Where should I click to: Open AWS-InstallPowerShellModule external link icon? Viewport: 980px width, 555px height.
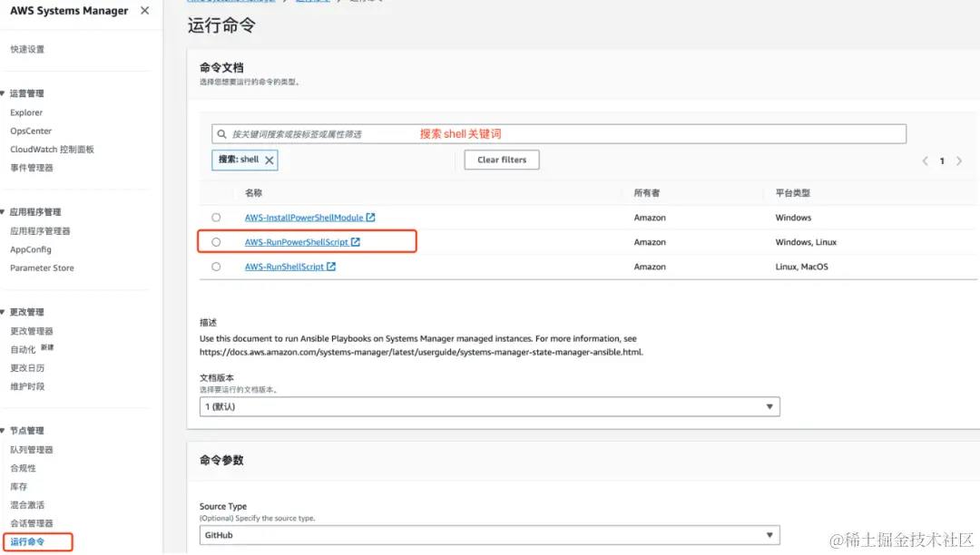pos(370,218)
